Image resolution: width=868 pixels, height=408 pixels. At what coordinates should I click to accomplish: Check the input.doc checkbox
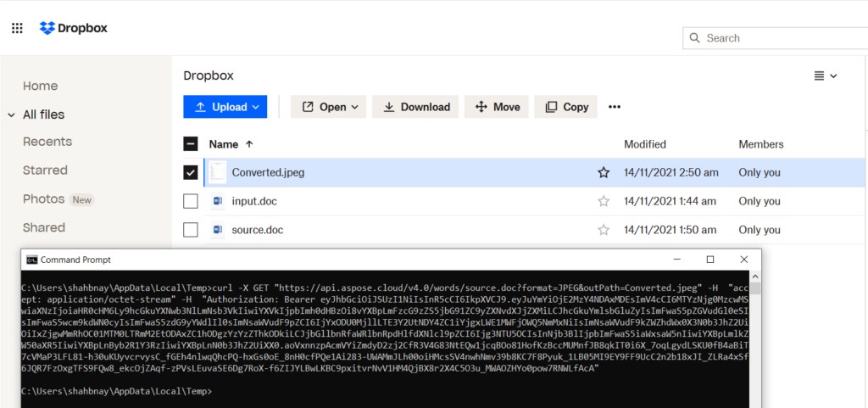(191, 201)
